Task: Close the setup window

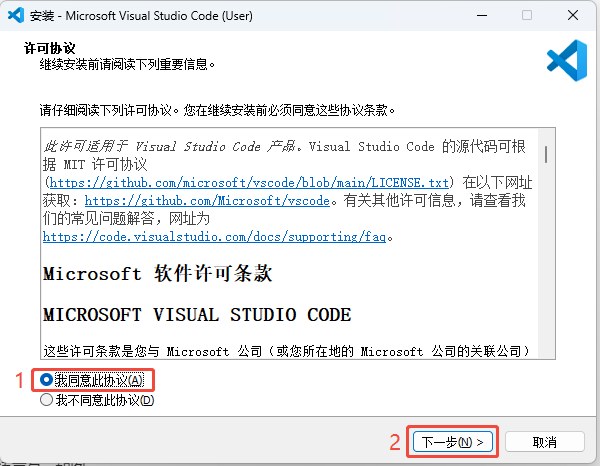Action: point(572,17)
